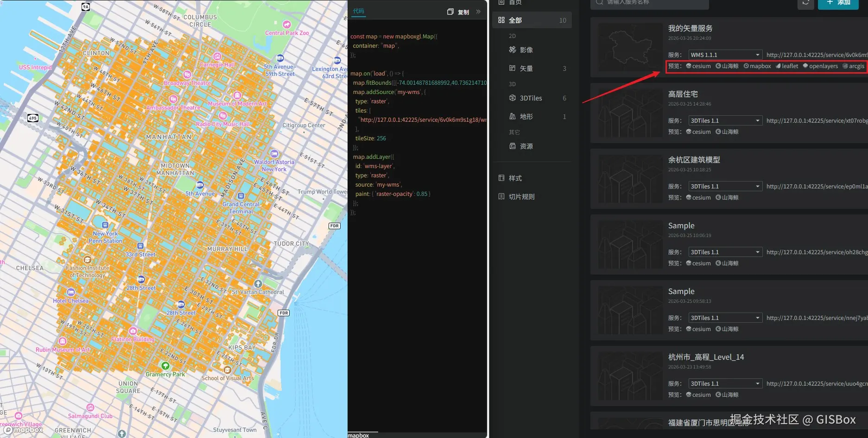This screenshot has width=868, height=438.
Task: Open the 高层住宅 service title
Action: (x=683, y=94)
